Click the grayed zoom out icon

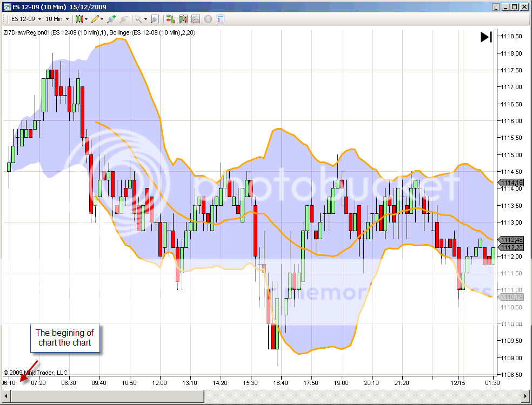123,19
